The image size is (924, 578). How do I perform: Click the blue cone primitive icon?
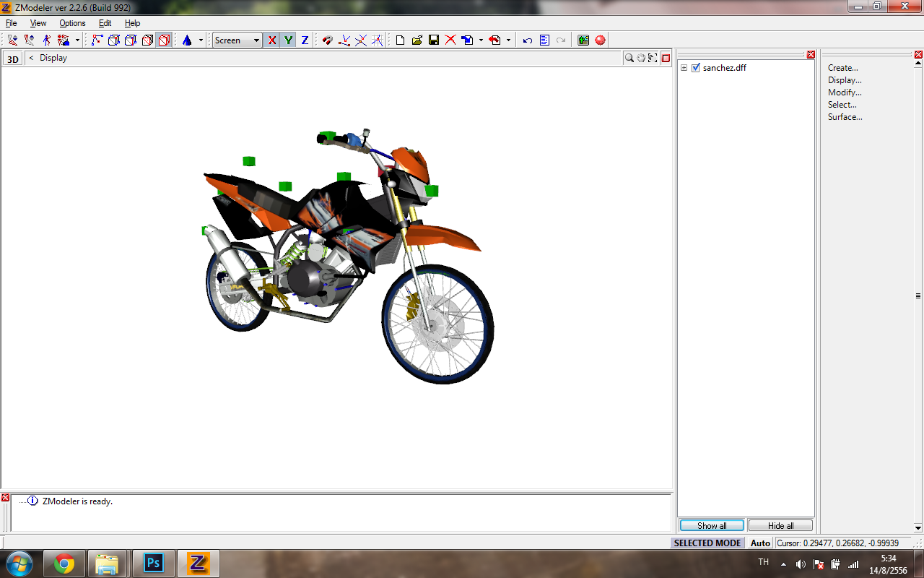187,40
